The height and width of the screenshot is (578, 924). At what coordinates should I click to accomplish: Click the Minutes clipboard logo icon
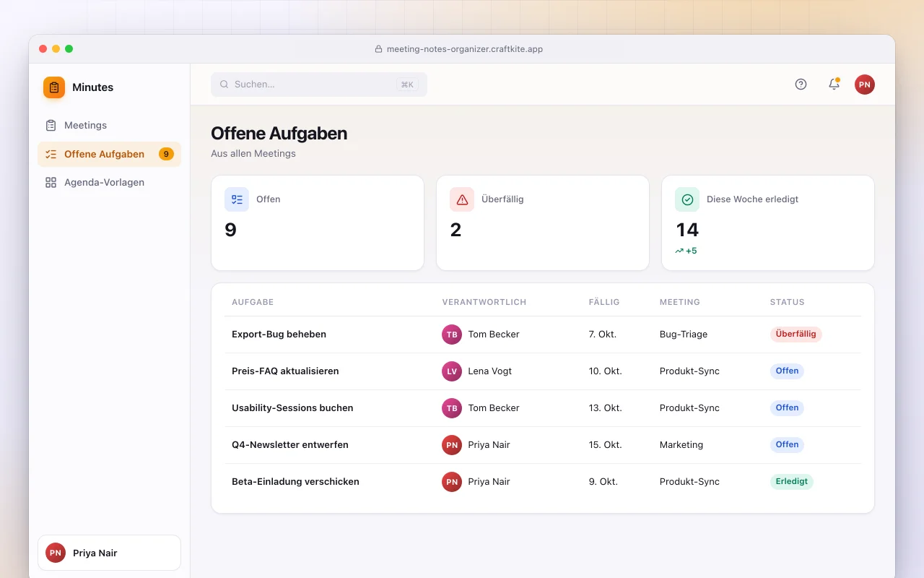(54, 87)
